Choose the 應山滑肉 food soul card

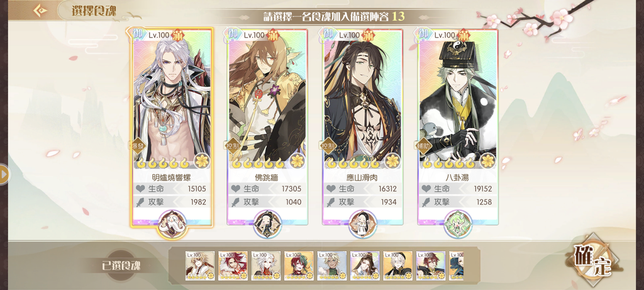tap(363, 127)
